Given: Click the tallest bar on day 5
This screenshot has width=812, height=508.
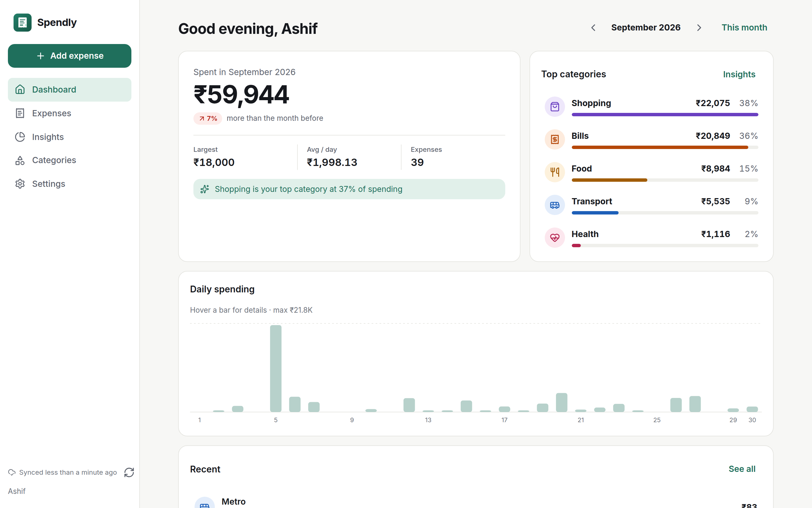Looking at the screenshot, I should pyautogui.click(x=276, y=369).
